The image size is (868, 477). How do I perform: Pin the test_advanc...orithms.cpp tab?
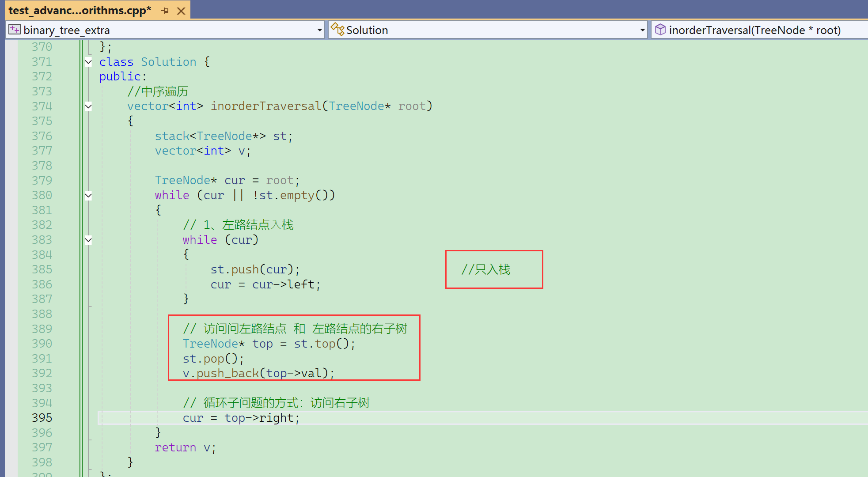[x=165, y=11]
